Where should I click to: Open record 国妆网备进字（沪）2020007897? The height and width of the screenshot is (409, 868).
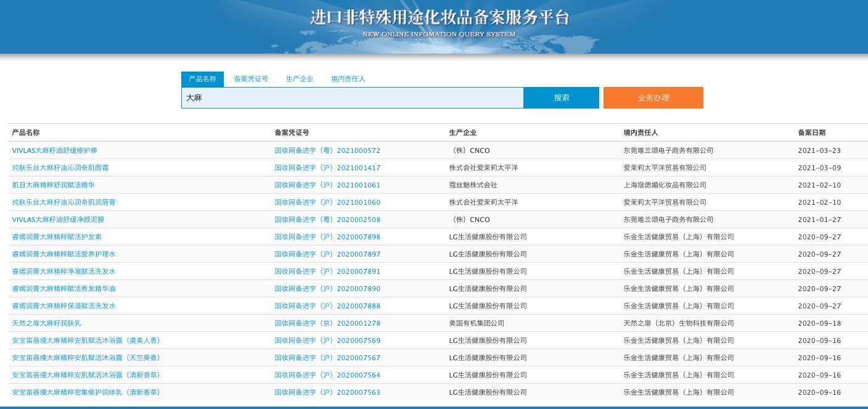pos(327,254)
